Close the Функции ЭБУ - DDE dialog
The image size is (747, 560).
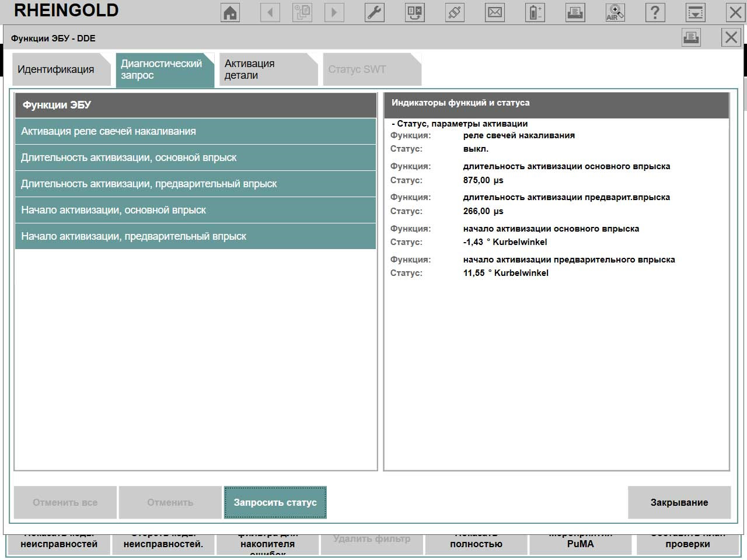[731, 38]
